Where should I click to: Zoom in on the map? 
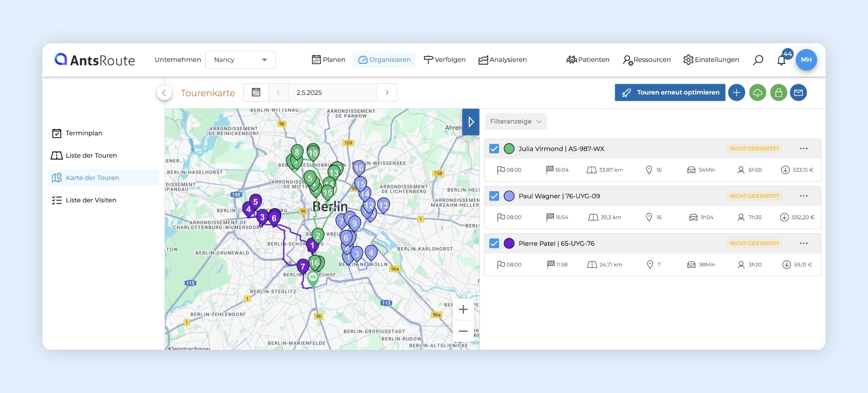point(463,309)
